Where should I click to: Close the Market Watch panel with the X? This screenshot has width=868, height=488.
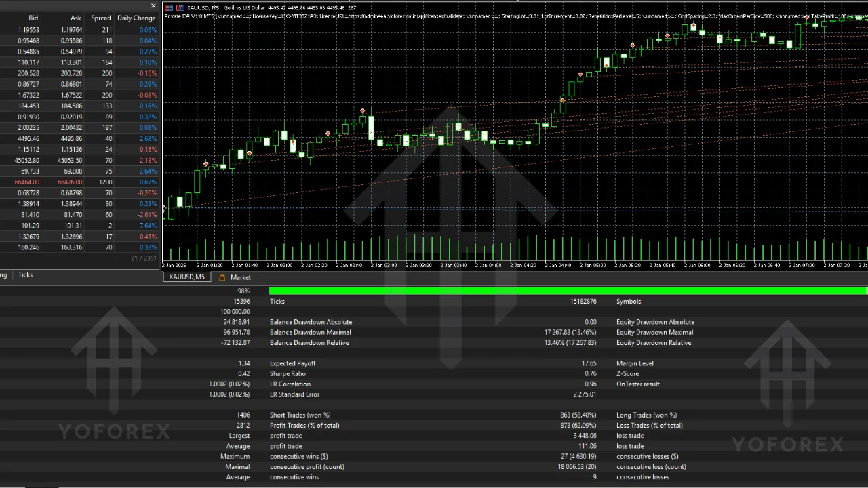[153, 6]
